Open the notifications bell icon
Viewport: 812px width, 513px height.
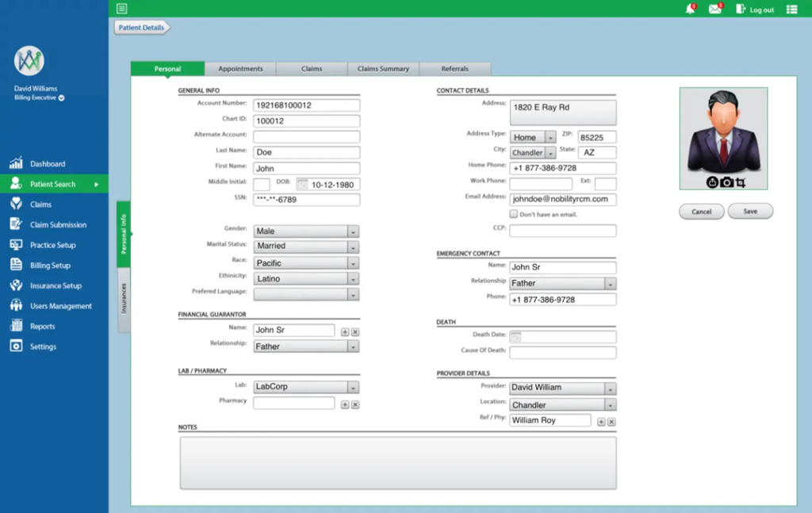coord(690,10)
